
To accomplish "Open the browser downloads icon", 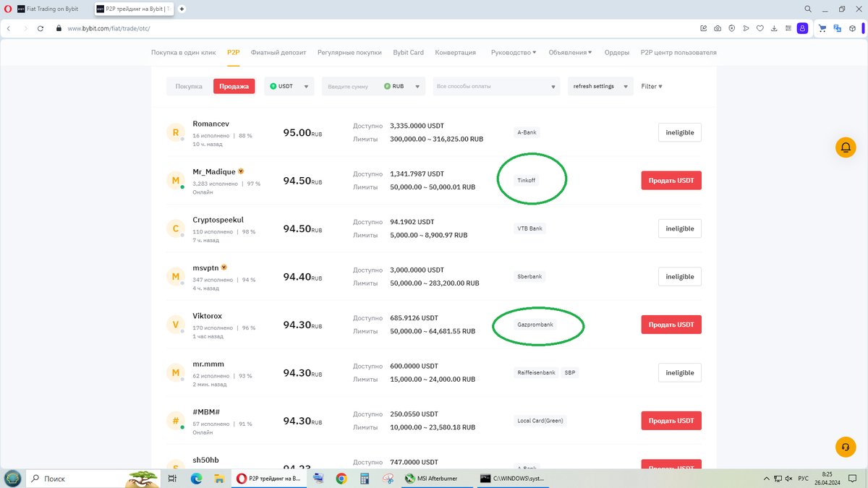I will point(774,28).
